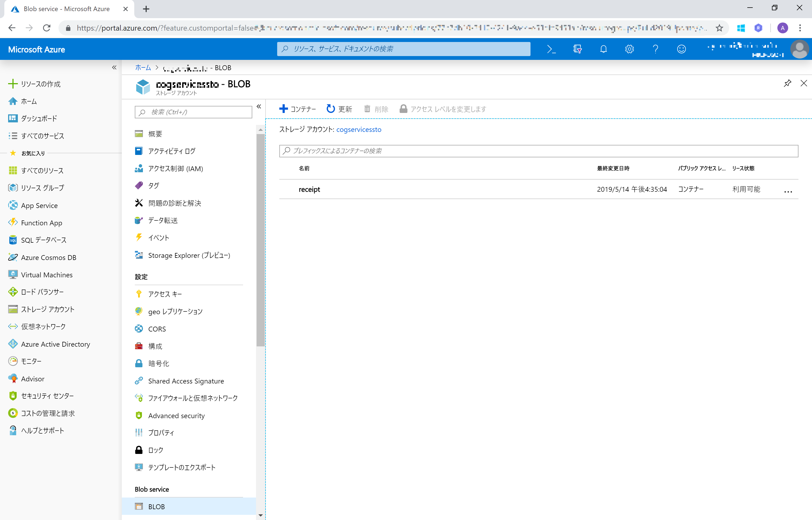Click the help question mark icon

pyautogui.click(x=655, y=49)
